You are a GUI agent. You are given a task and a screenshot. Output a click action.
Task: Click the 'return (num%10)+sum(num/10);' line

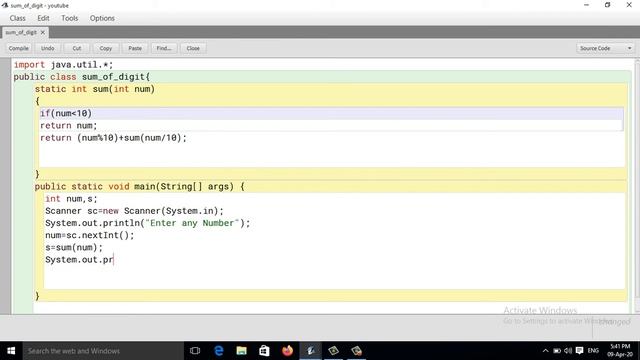[113, 138]
